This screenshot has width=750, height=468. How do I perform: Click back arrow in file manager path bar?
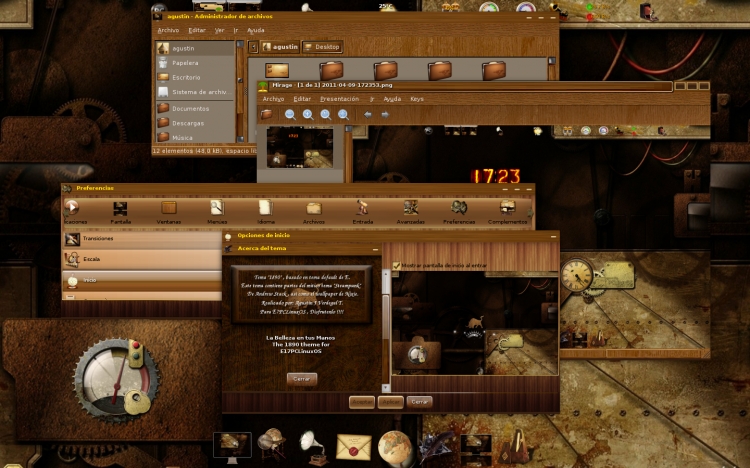254,47
